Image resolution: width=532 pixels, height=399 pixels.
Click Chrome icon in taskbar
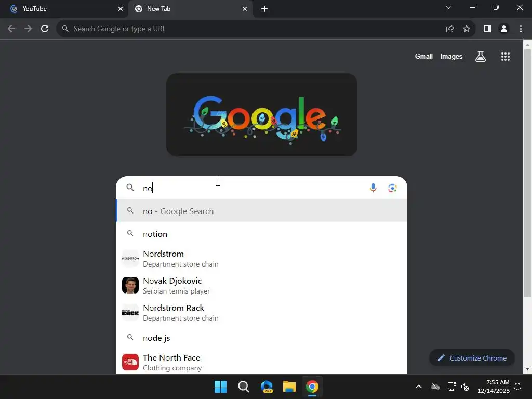[x=312, y=387]
